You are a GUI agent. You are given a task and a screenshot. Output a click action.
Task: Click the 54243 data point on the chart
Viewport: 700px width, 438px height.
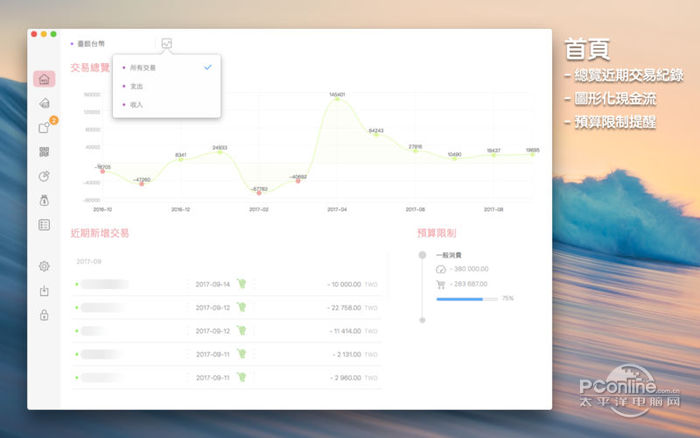tap(376, 134)
